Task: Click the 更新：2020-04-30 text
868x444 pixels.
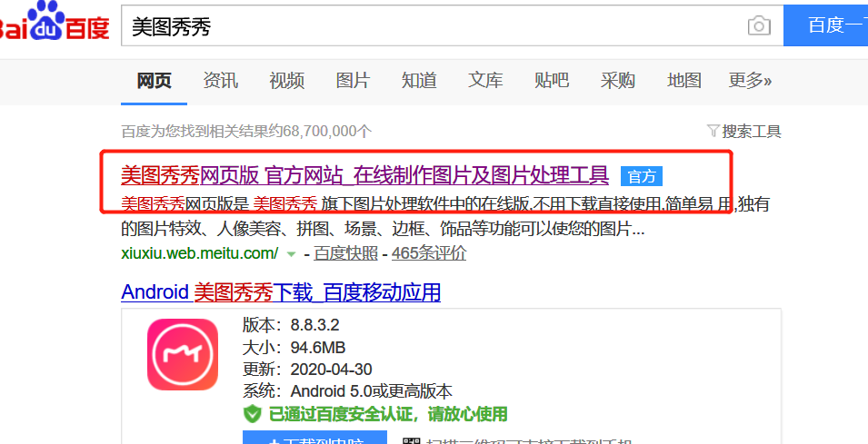Action: (x=307, y=370)
